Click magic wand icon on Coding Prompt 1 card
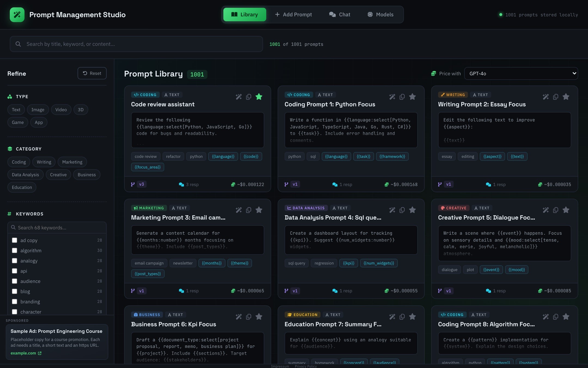The width and height of the screenshot is (588, 368). tap(392, 97)
